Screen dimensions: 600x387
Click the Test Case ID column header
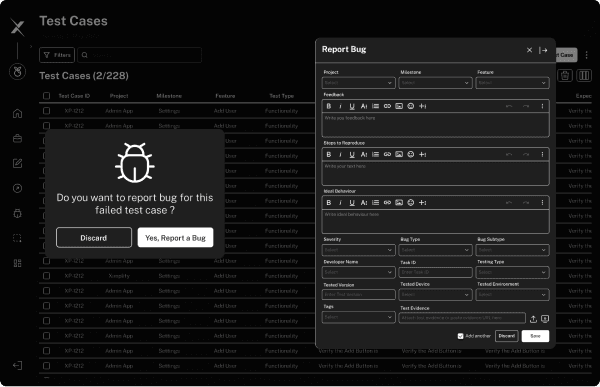coord(74,96)
